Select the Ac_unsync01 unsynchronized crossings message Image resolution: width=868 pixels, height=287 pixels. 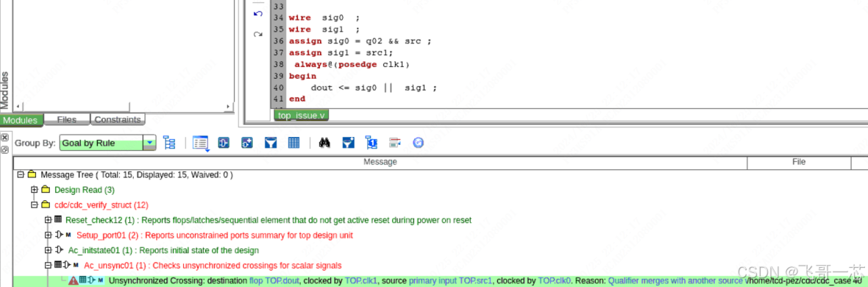coord(213,265)
